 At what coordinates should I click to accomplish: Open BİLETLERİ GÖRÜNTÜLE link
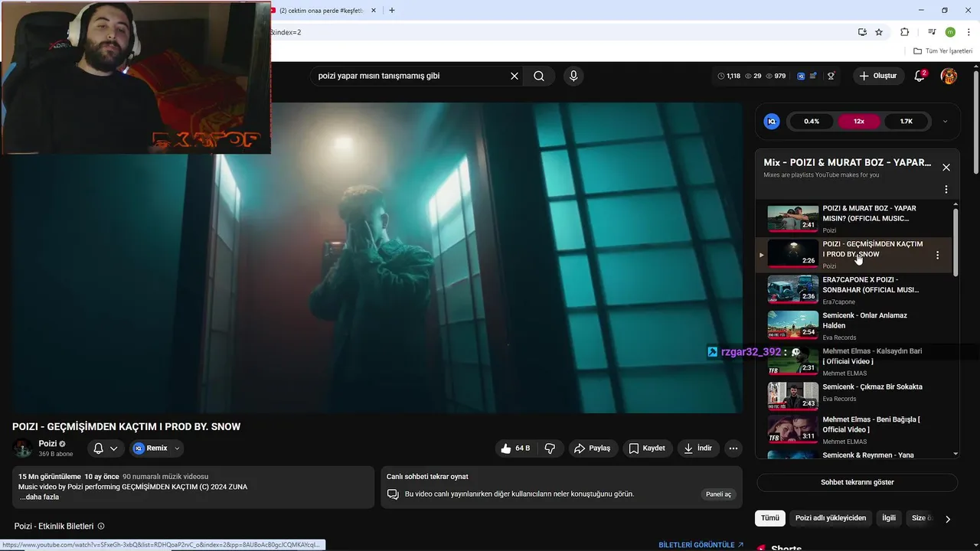[x=701, y=545]
